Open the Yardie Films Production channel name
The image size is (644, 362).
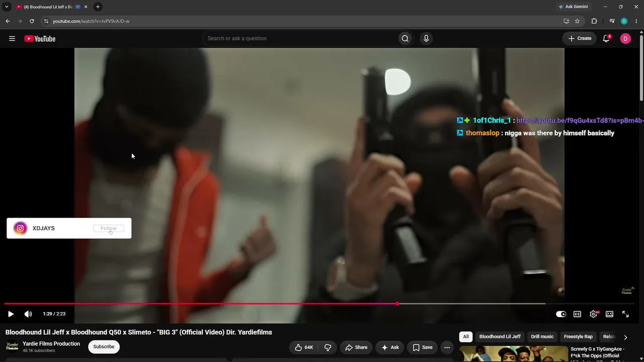click(51, 344)
